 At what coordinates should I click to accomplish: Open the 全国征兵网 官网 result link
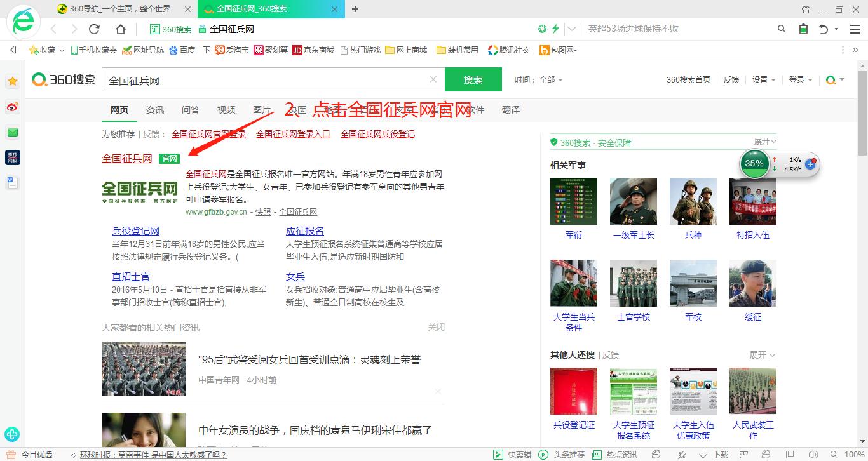(127, 158)
